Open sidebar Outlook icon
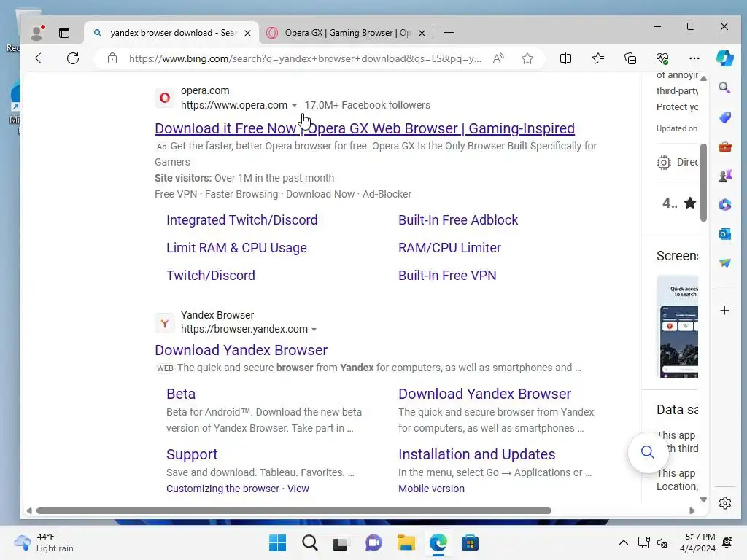 pyautogui.click(x=725, y=234)
